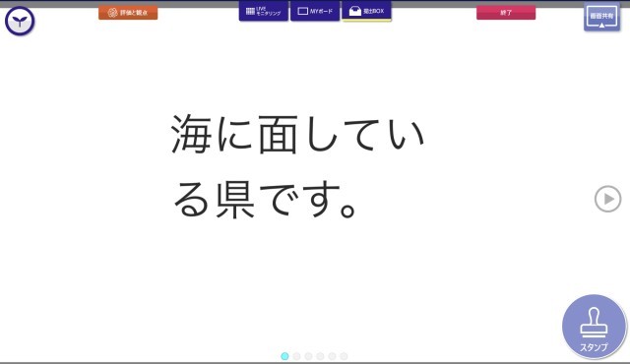Jump to the fourth page dot
Viewport: 630px width, 364px height.
click(x=320, y=356)
